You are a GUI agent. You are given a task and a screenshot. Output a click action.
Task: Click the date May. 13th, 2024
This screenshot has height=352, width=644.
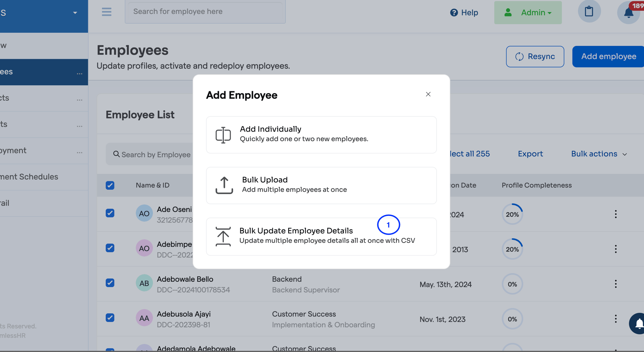445,284
